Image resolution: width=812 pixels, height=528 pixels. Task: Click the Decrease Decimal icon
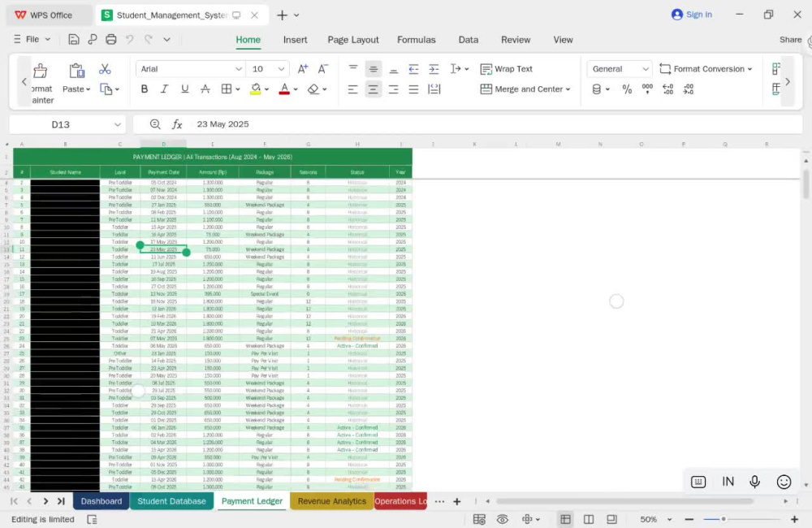point(689,89)
